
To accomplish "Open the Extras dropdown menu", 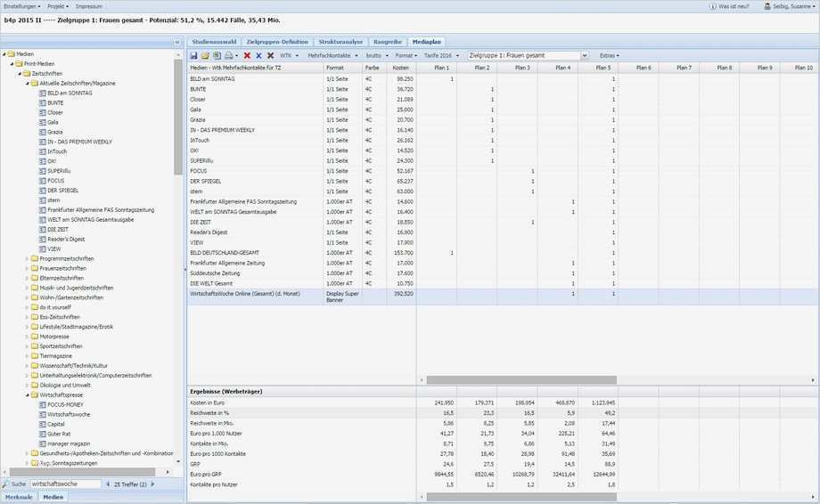I will 609,55.
